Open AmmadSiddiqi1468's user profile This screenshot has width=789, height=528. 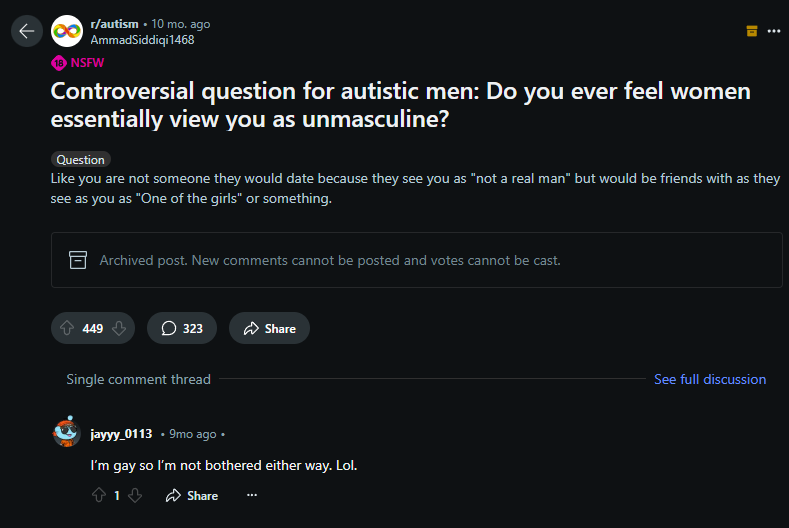point(142,40)
